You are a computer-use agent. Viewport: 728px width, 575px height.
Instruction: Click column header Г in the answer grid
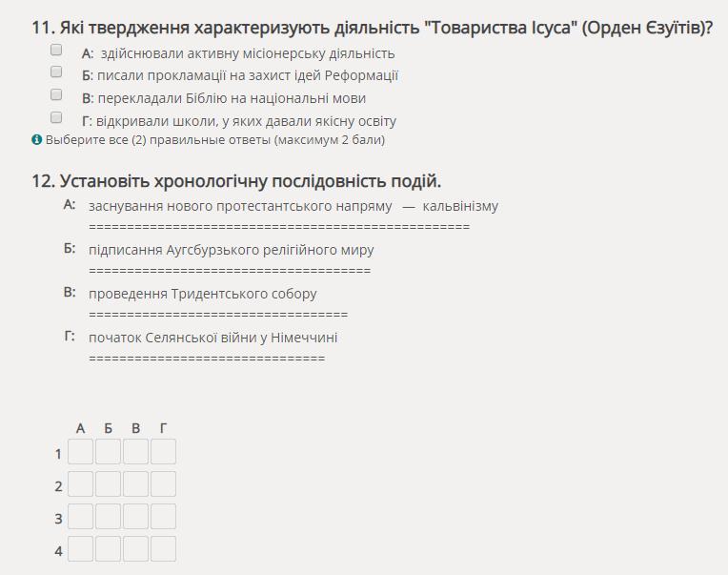tap(164, 428)
